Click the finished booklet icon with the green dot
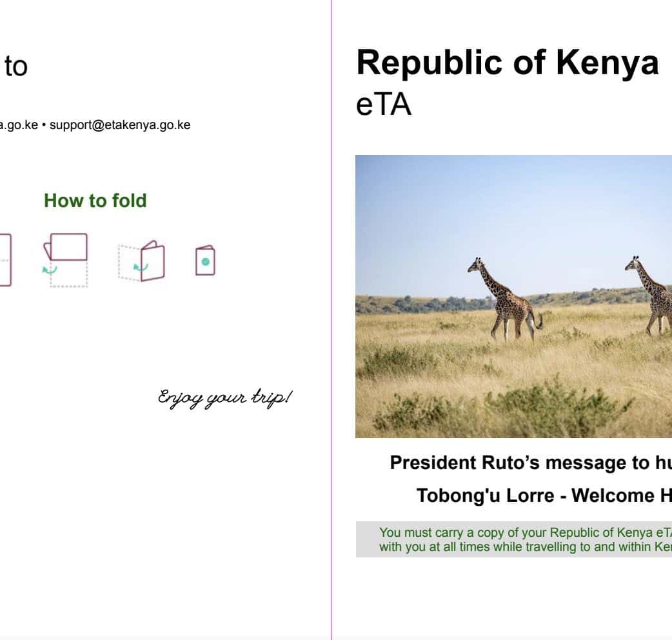 click(x=205, y=261)
